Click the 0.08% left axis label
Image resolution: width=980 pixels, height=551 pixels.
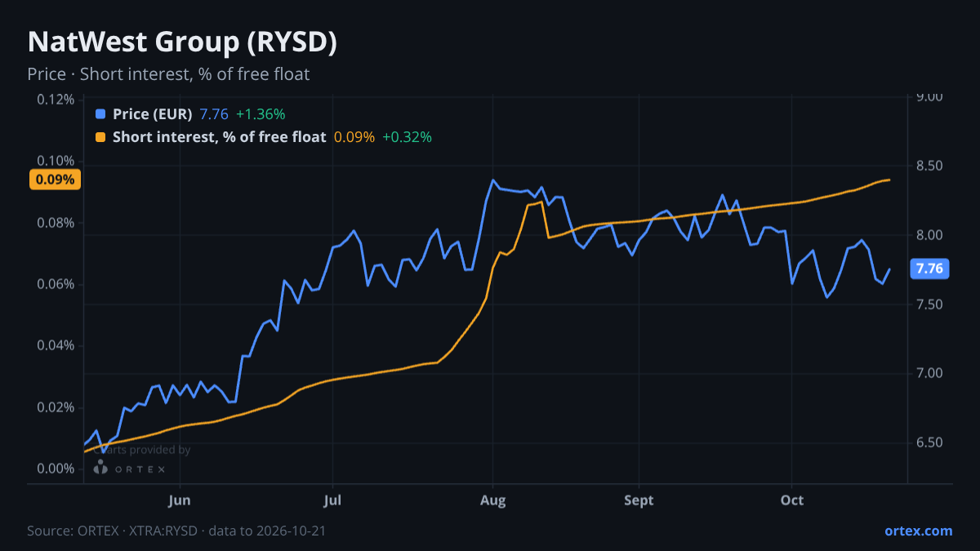coord(56,223)
